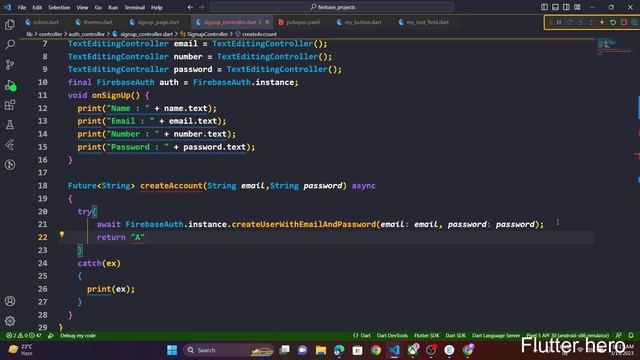Screen dimensions: 640x360
Task: Select the Pixel 5 API 30 emulator device
Action: (x=568, y=336)
